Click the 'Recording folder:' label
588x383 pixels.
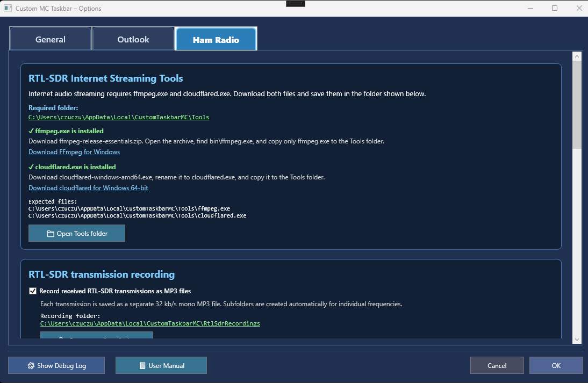[x=70, y=316]
